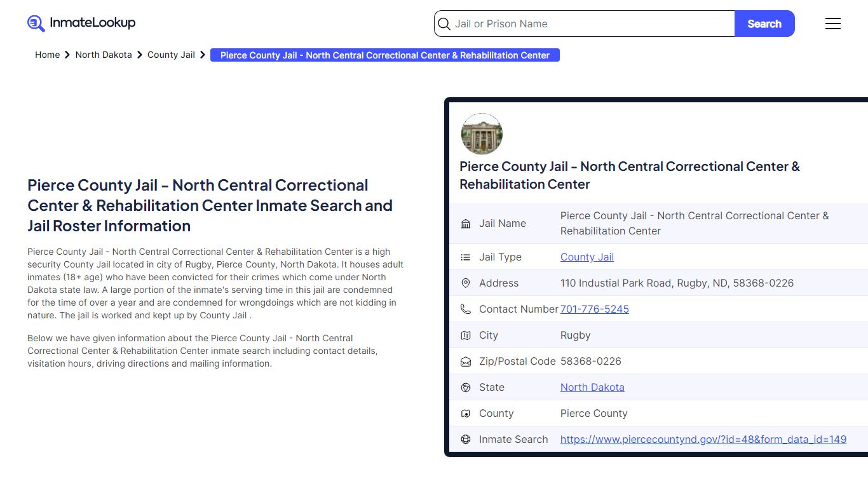This screenshot has width=868, height=488.
Task: Open the County Jail type link
Action: 587,257
